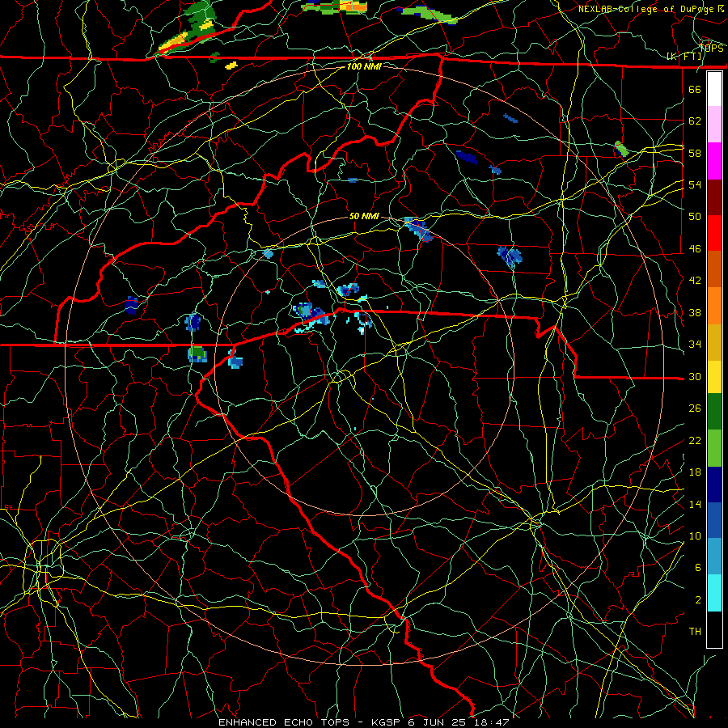Click the "50 NMI" range ring label
The image size is (728, 728).
coord(364,216)
